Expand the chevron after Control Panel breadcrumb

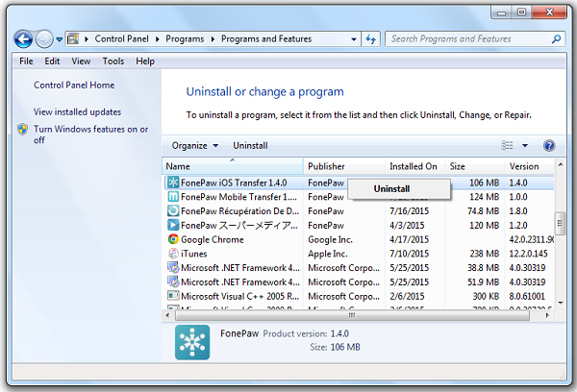click(158, 39)
